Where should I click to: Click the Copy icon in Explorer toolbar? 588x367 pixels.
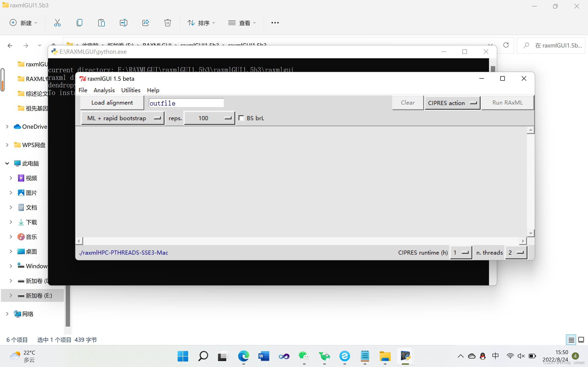[79, 23]
